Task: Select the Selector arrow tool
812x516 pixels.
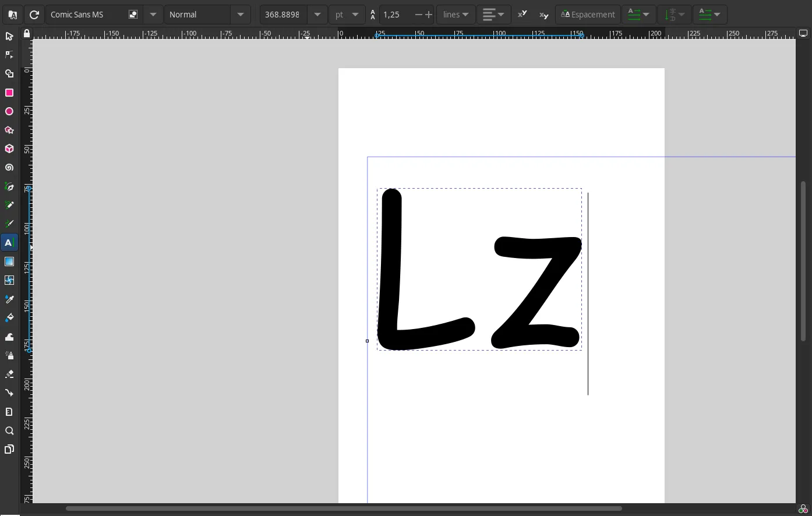Action: pyautogui.click(x=9, y=36)
